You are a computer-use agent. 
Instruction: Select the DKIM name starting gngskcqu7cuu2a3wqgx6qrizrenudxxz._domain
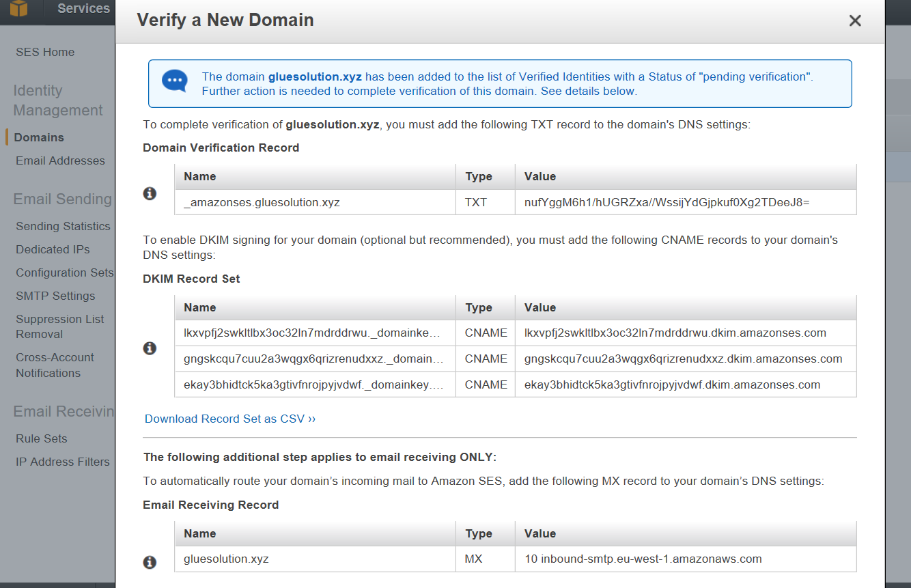click(316, 359)
